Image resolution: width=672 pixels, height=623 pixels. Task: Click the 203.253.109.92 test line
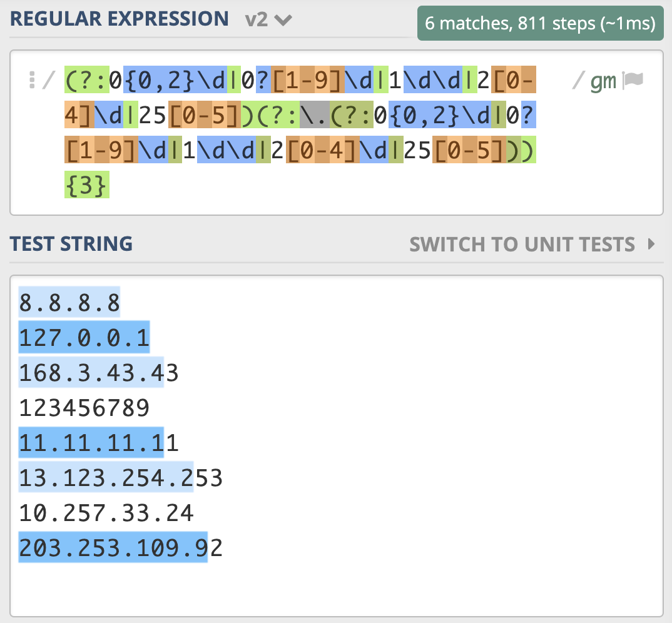121,549
